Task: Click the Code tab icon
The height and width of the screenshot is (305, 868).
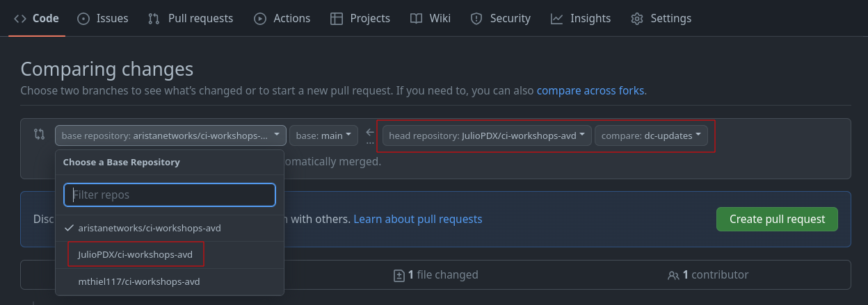Action: (19, 19)
